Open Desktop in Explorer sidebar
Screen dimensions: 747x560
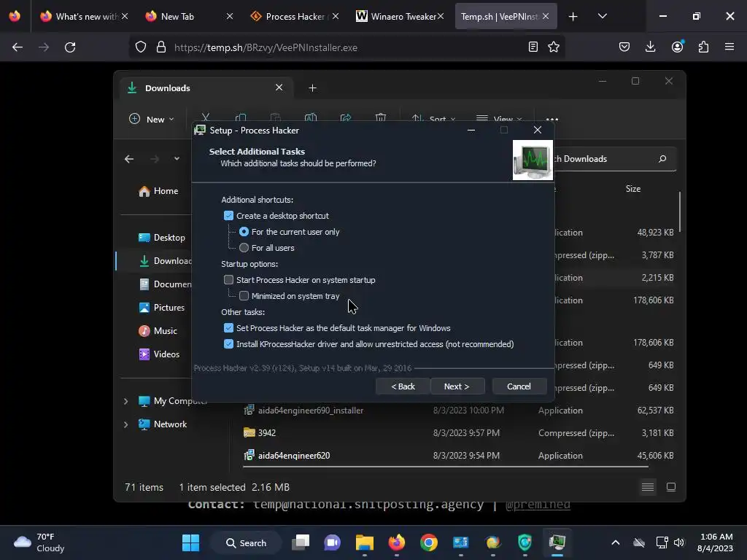point(161,238)
